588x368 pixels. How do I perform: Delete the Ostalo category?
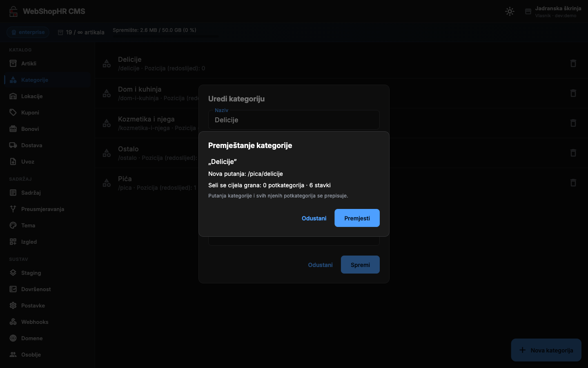[573, 153]
